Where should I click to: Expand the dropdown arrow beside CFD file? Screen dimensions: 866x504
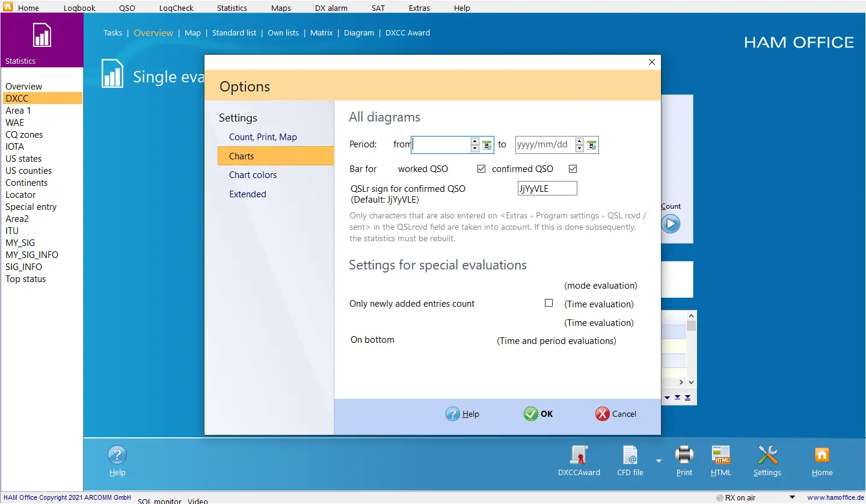point(659,461)
